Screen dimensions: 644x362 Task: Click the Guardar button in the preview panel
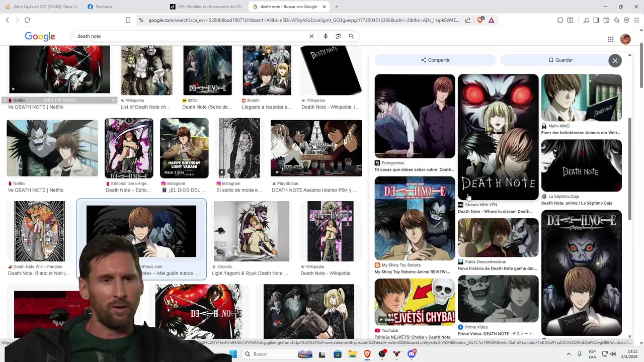(560, 60)
